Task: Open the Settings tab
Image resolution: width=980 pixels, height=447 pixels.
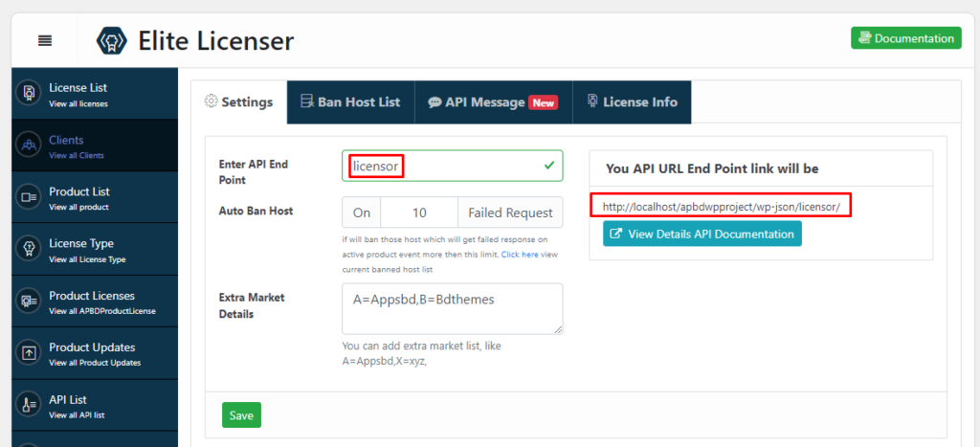Action: [x=238, y=101]
